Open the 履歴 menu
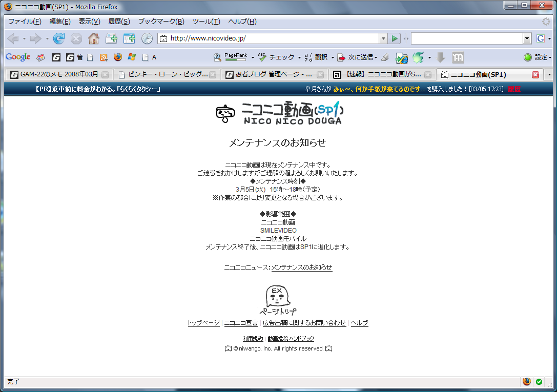 [119, 22]
